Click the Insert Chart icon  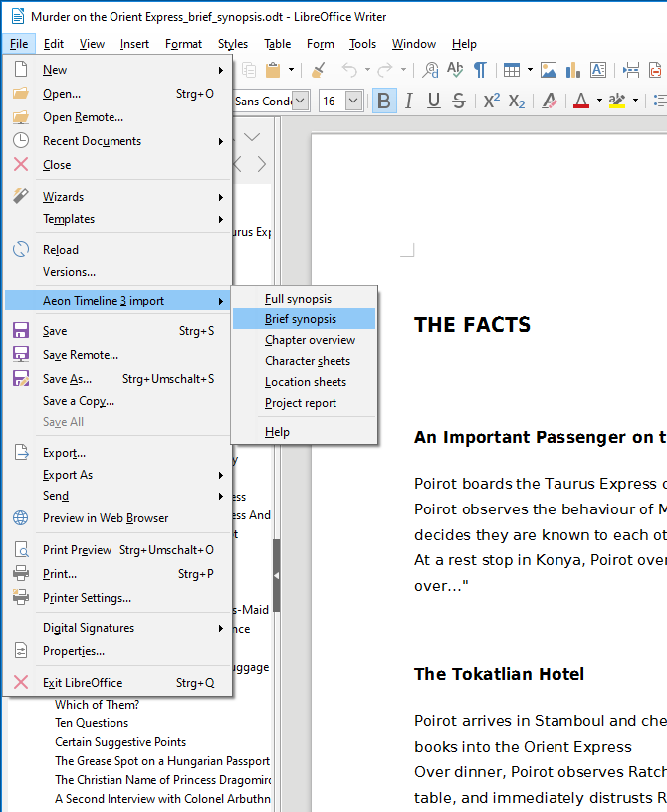click(x=573, y=70)
